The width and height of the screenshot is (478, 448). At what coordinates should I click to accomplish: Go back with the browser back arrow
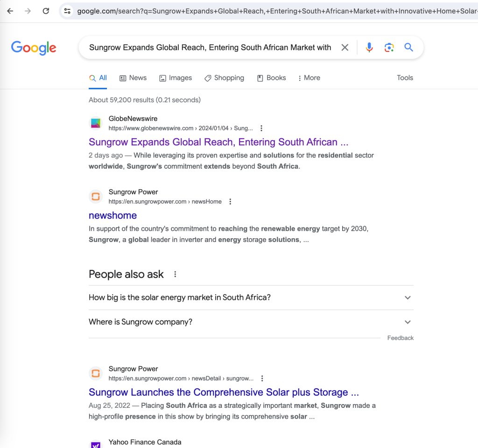[10, 11]
